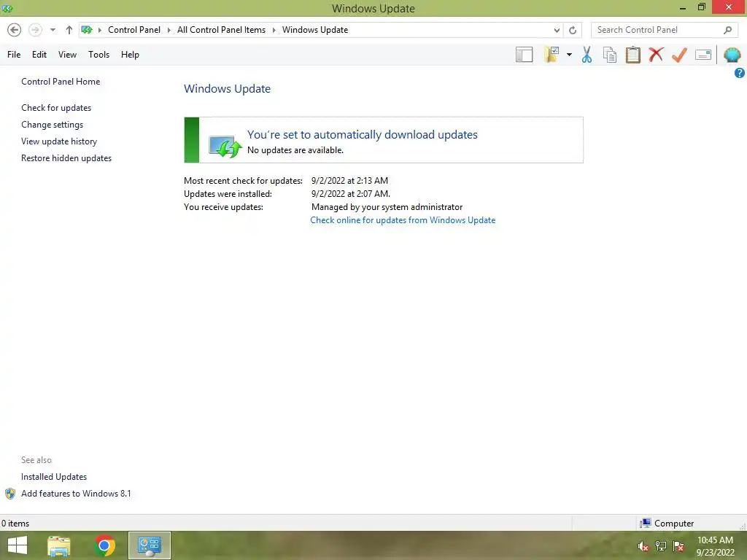Viewport: 747px width, 560px height.
Task: Select All Control Panel Items breadcrumb
Action: click(222, 30)
